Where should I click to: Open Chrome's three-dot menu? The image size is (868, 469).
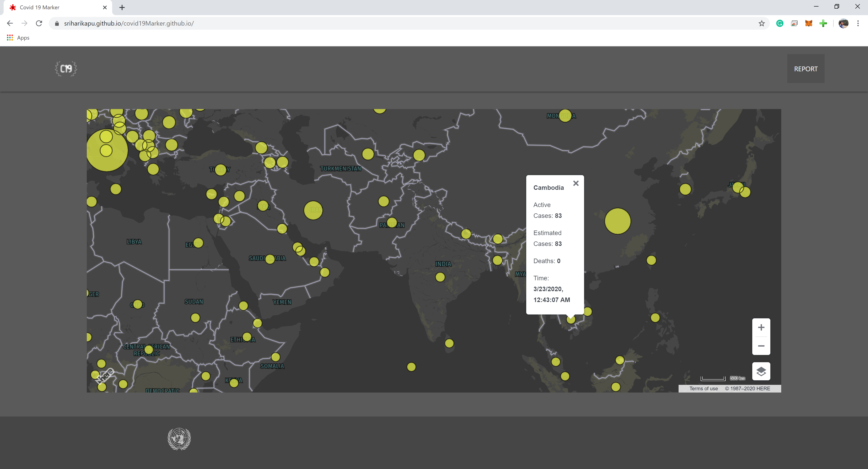(858, 23)
